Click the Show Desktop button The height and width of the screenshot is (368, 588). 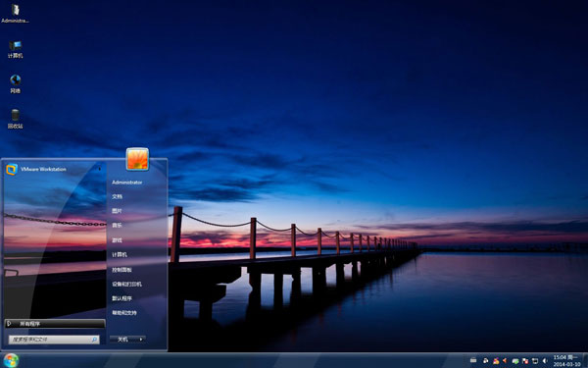585,360
